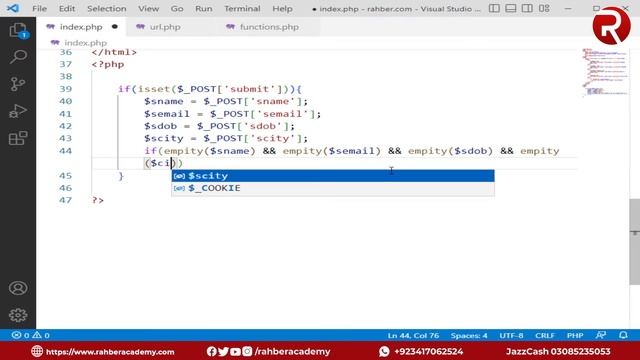Open the Go menu

[177, 9]
